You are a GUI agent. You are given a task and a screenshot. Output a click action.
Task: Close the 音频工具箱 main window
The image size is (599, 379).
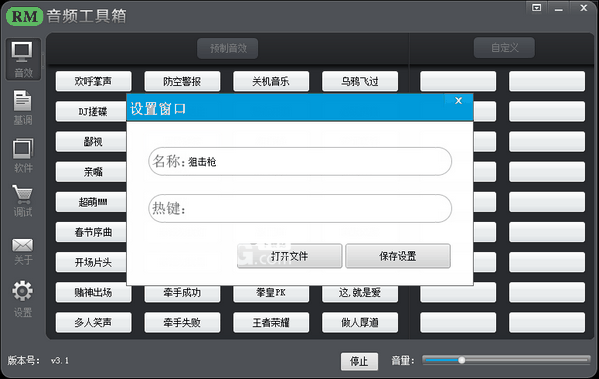coord(583,8)
